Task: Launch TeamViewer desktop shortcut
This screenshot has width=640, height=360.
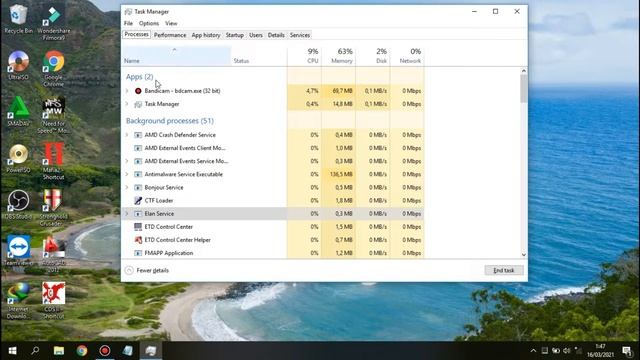Action: (x=18, y=251)
